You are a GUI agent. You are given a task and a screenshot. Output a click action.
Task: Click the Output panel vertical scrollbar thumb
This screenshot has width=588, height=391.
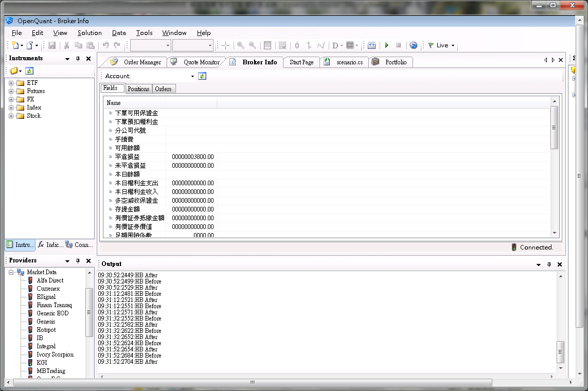pyautogui.click(x=560, y=351)
